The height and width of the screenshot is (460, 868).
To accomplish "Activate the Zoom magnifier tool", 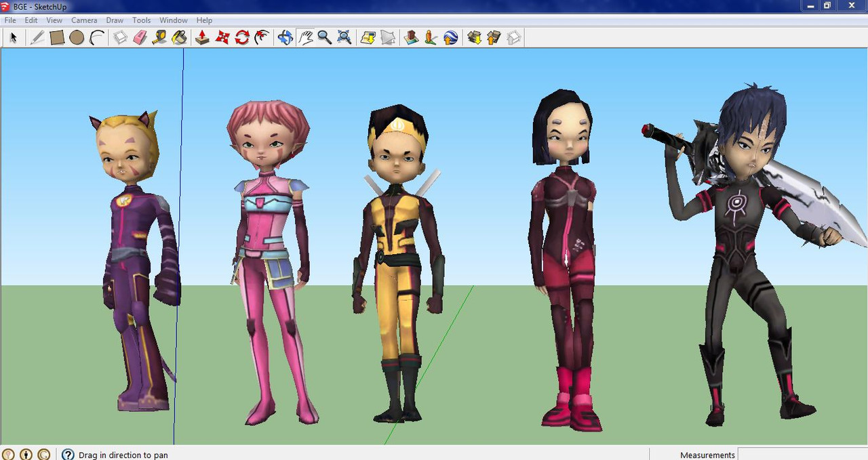I will pos(325,38).
